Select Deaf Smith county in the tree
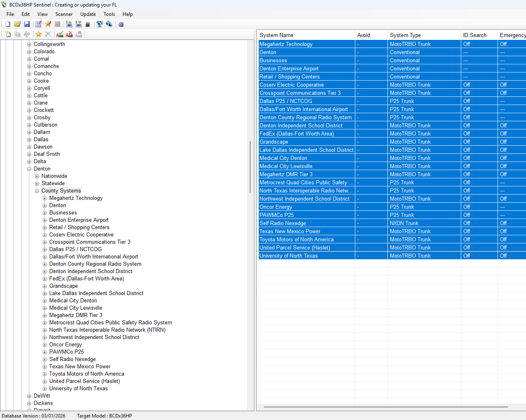Screen dimensions: 526x420 47,154
